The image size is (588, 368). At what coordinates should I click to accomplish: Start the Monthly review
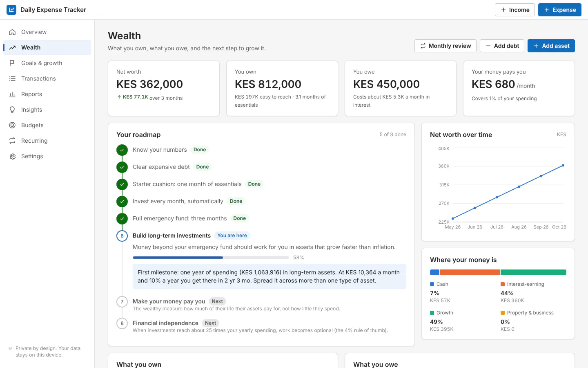(445, 46)
